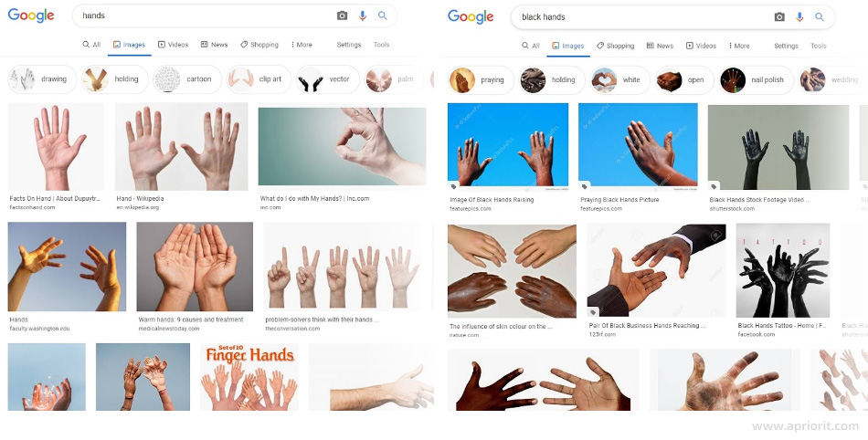Click magnifier icon in 'black hands' search bar

tap(820, 17)
